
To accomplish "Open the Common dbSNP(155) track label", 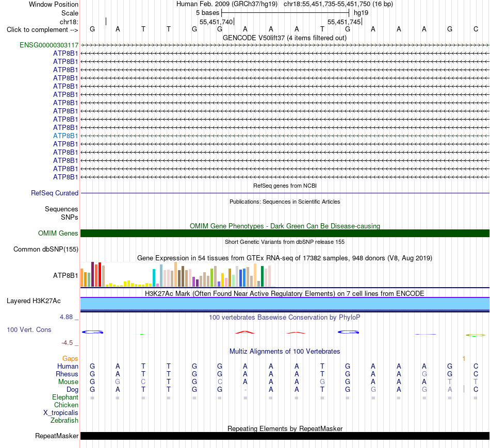I will pyautogui.click(x=46, y=250).
